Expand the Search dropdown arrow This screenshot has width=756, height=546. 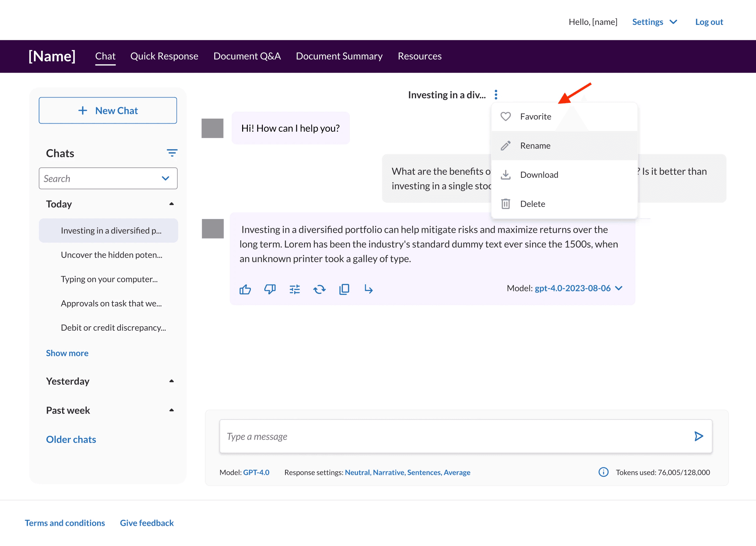(x=165, y=178)
